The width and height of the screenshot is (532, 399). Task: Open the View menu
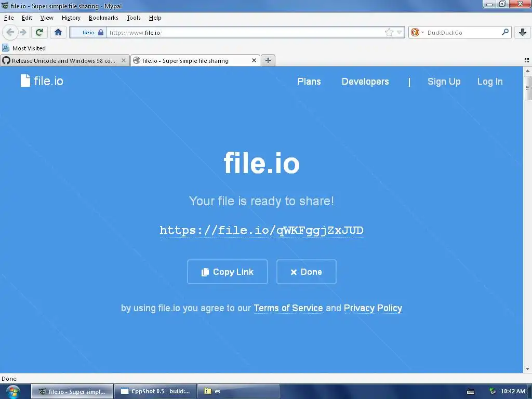pyautogui.click(x=46, y=18)
